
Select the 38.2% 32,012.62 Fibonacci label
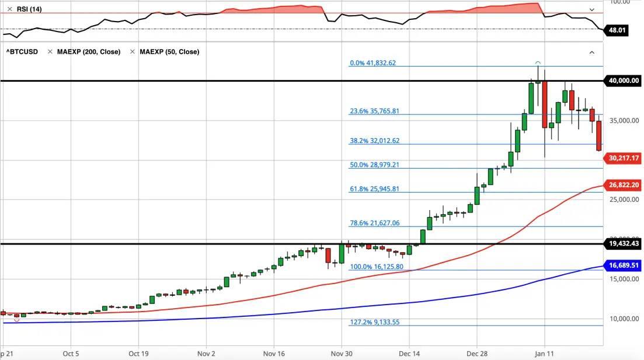[x=375, y=141]
